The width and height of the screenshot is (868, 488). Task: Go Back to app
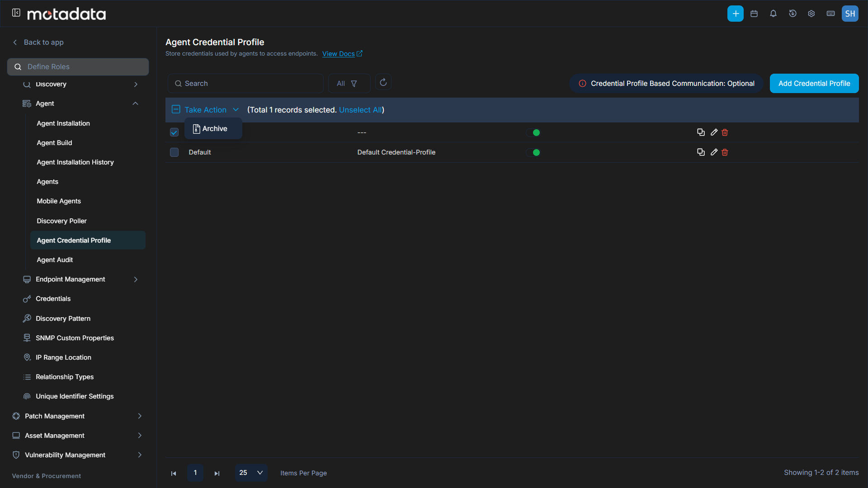[38, 42]
